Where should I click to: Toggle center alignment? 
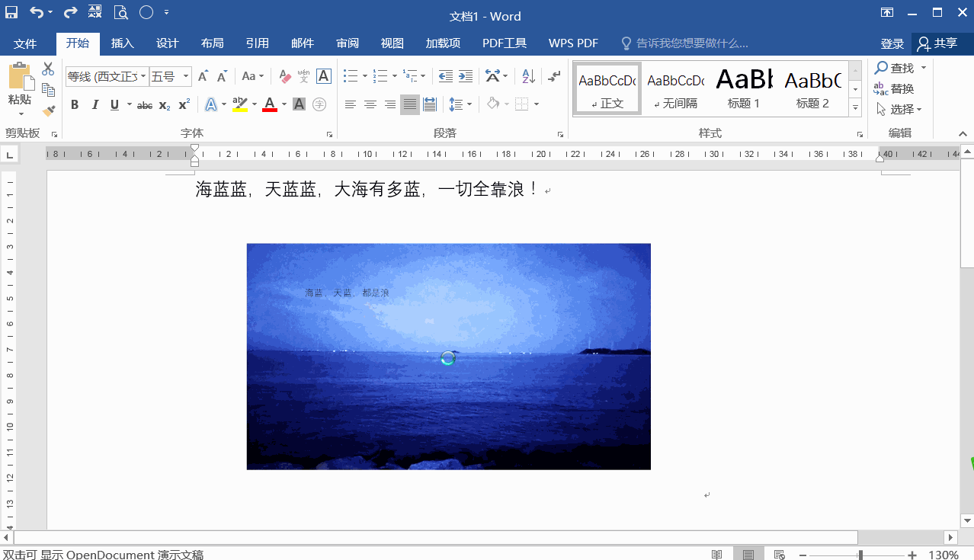370,104
